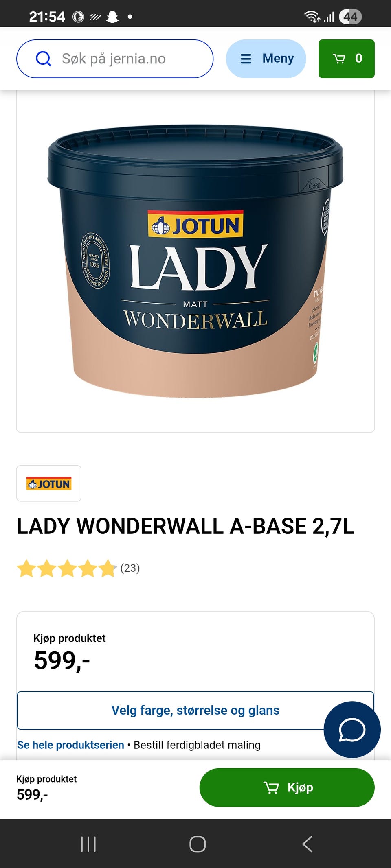Tap the Snapchat notification icon

click(112, 17)
